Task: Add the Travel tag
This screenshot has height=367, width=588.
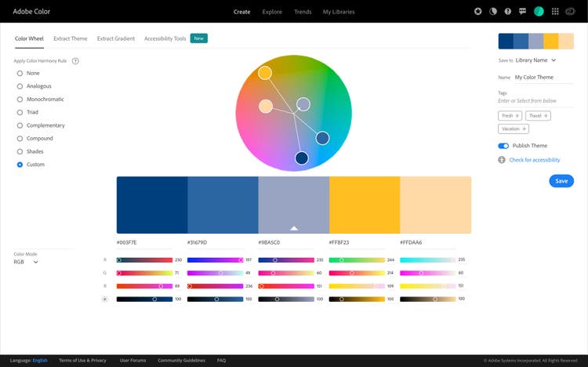Action: coord(538,115)
